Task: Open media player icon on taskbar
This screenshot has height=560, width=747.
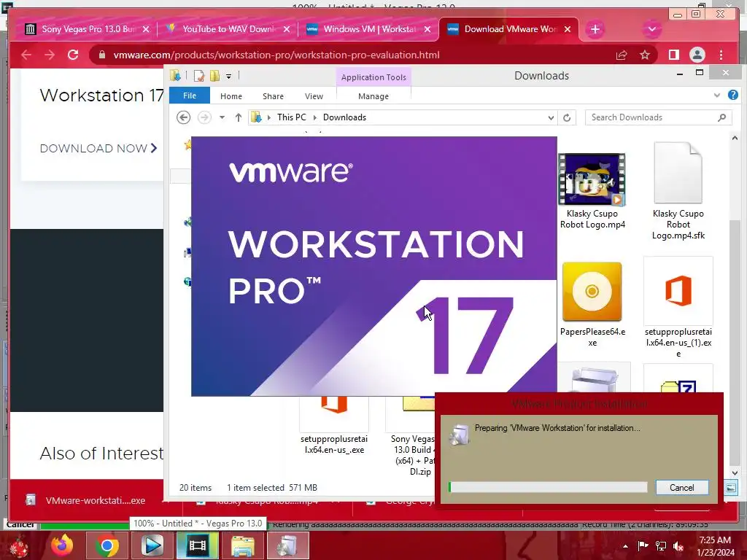Action: tap(152, 545)
